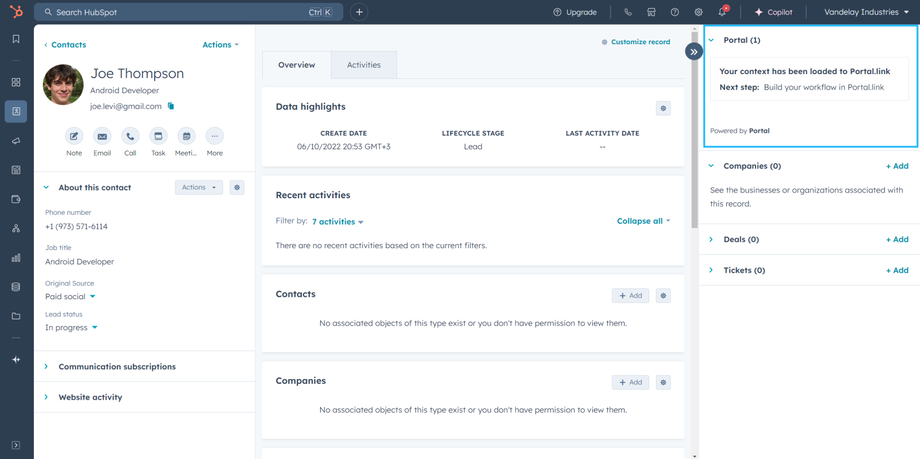Switch to the Activities tab
Screen dimensions: 920x459
363,65
